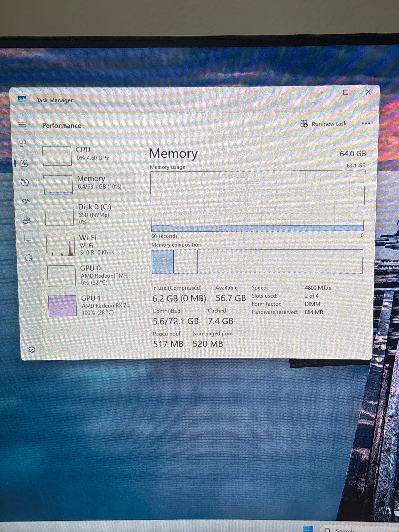The width and height of the screenshot is (399, 532).
Task: Click the Memory composition bar
Action: point(257,261)
